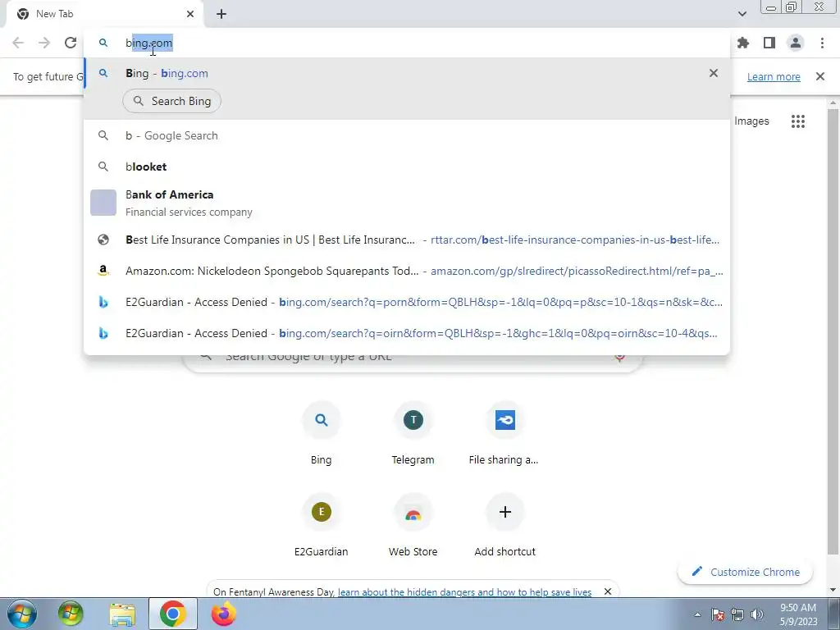Viewport: 840px width, 630px height.
Task: Open the Action Center flag icon
Action: click(x=718, y=614)
